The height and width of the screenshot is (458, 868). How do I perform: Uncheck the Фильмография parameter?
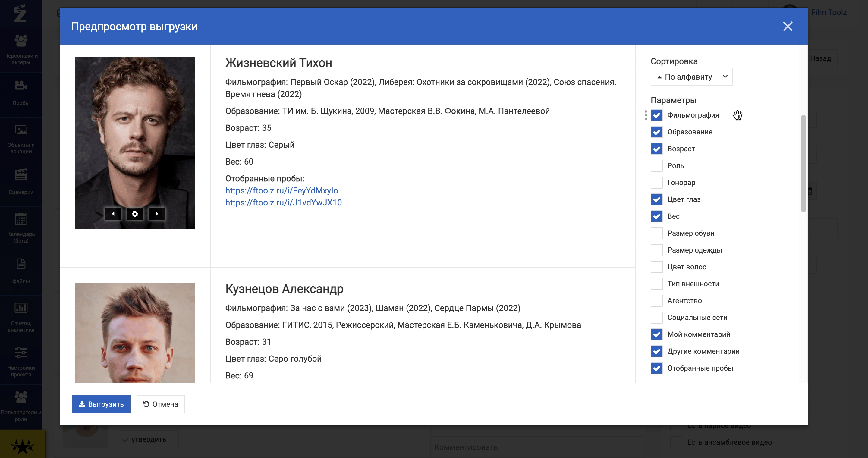(x=656, y=115)
